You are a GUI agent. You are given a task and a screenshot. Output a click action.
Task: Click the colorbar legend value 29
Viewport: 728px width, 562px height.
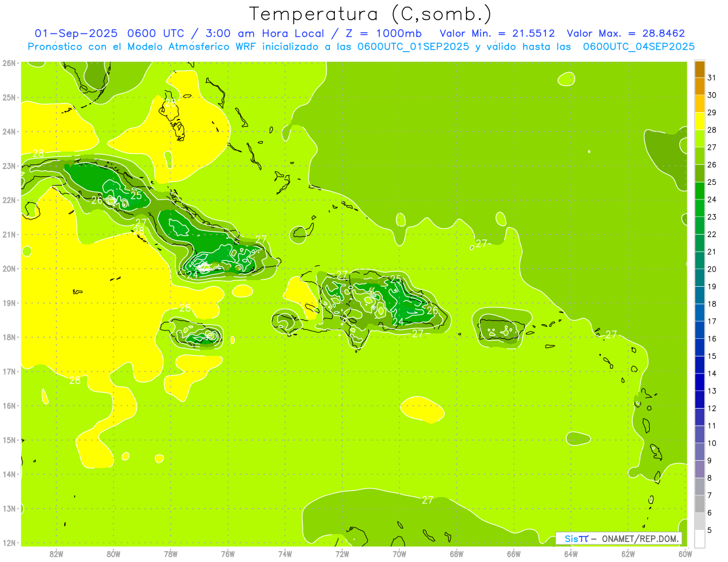[712, 113]
